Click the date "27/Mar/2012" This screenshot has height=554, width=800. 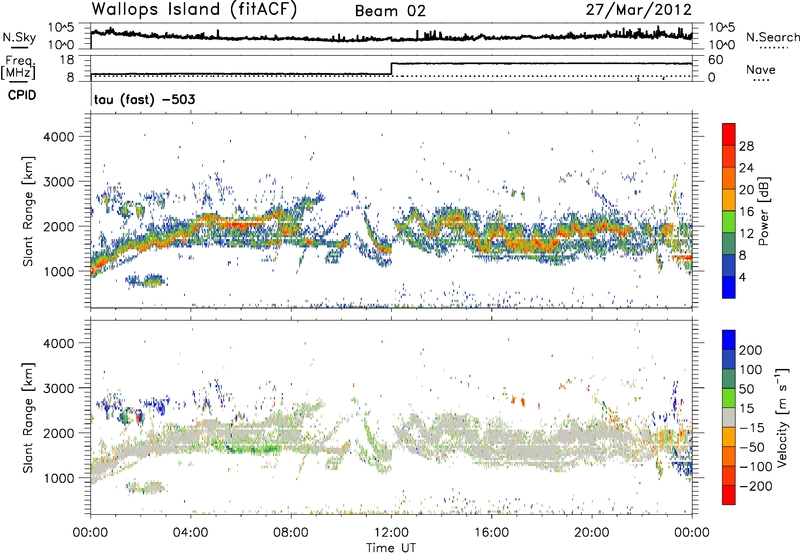coord(639,10)
